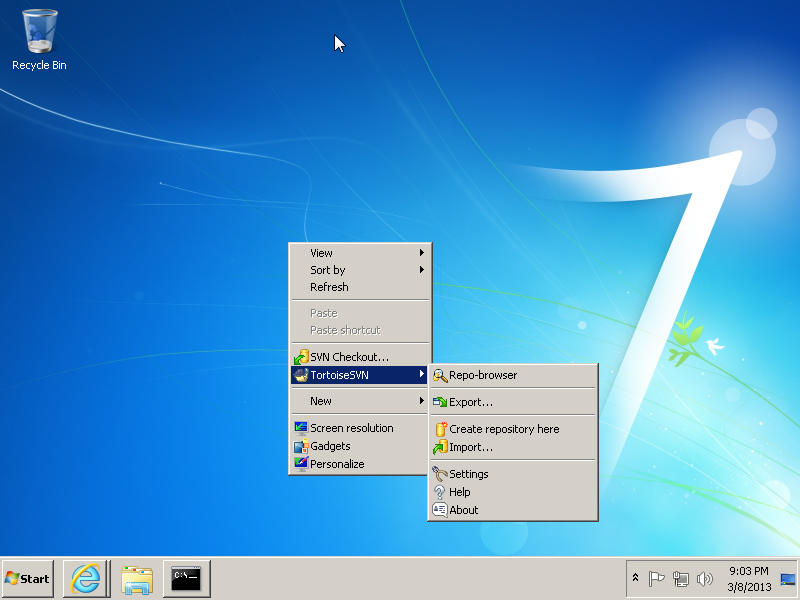Image resolution: width=800 pixels, height=600 pixels.
Task: Click the date 3/8/2013 in tray
Action: coord(749,587)
